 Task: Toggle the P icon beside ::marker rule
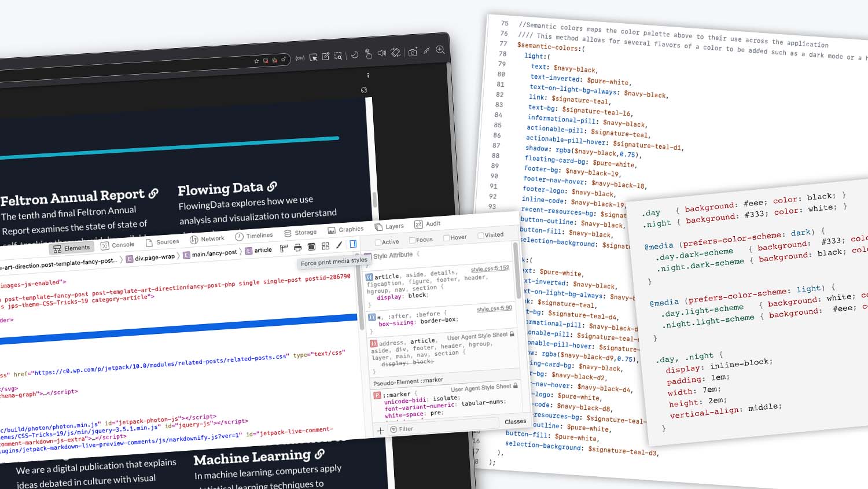377,395
